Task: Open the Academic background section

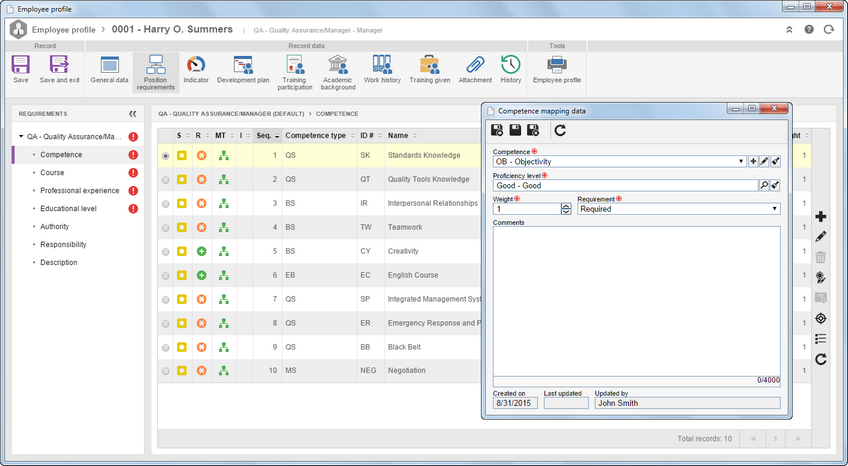Action: pos(338,72)
